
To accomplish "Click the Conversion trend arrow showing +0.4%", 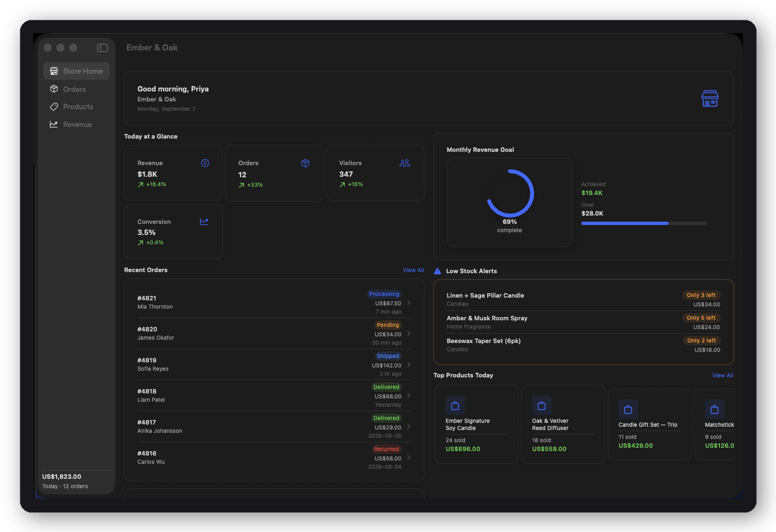I will coord(141,243).
